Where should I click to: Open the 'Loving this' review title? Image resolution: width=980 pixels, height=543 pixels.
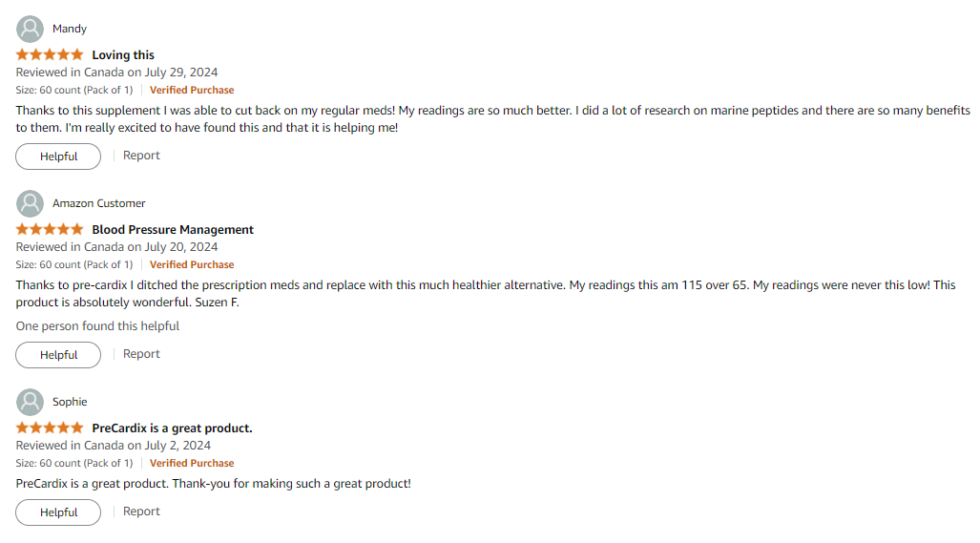coord(123,55)
